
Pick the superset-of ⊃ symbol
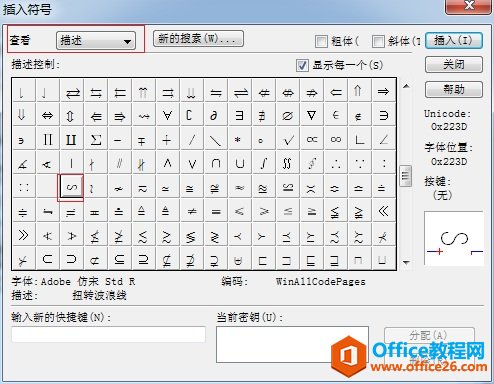[71, 259]
